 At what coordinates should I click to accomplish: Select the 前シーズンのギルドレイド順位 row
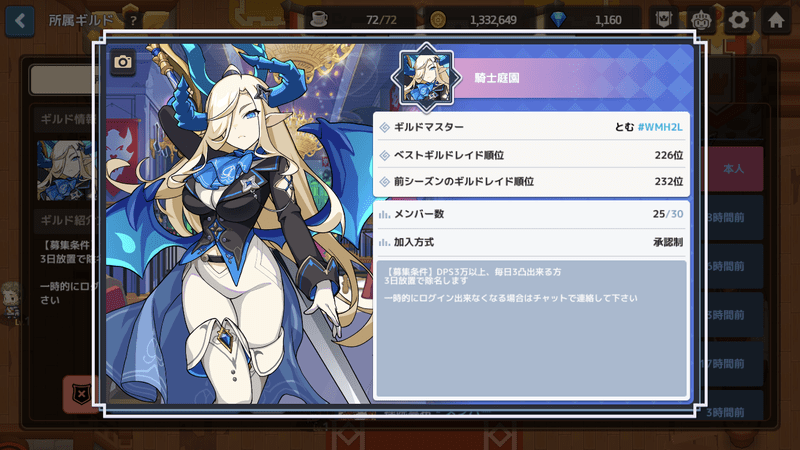click(531, 181)
